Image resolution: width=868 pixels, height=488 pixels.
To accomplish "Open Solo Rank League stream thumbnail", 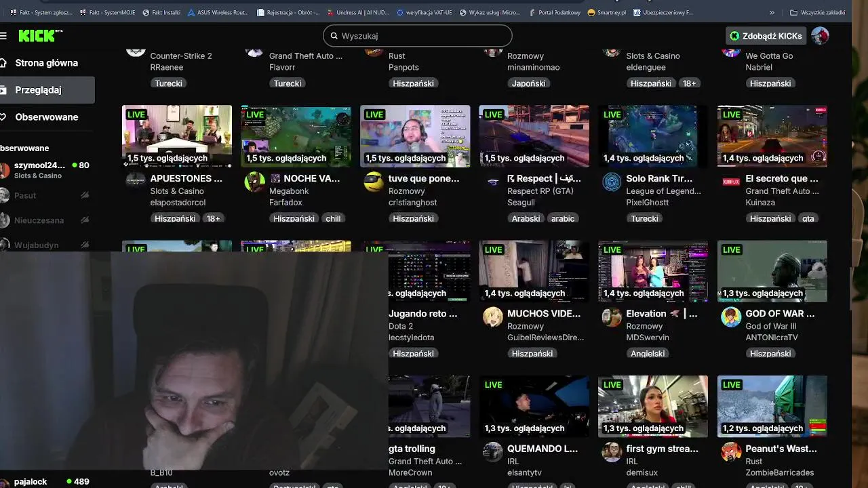I will [653, 136].
